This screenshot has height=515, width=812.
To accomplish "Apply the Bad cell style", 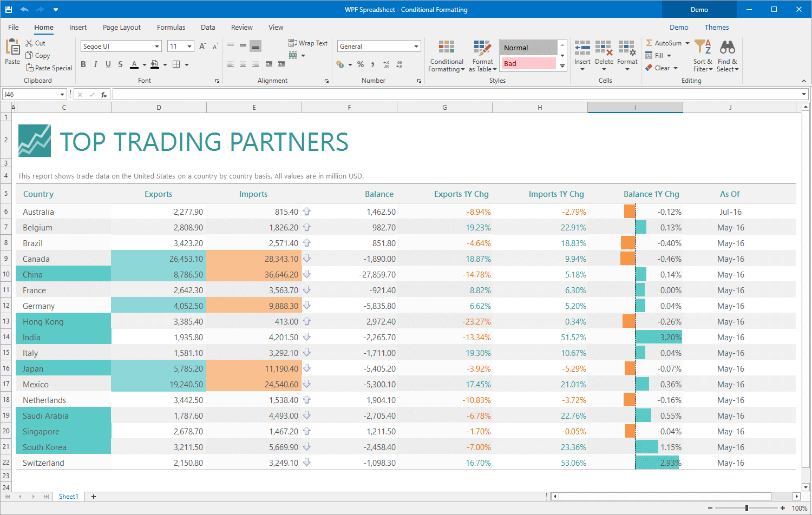I will [528, 64].
